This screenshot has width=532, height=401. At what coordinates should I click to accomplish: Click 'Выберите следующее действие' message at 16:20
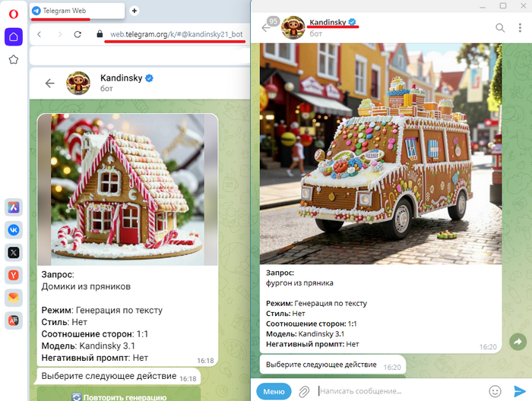pyautogui.click(x=333, y=365)
